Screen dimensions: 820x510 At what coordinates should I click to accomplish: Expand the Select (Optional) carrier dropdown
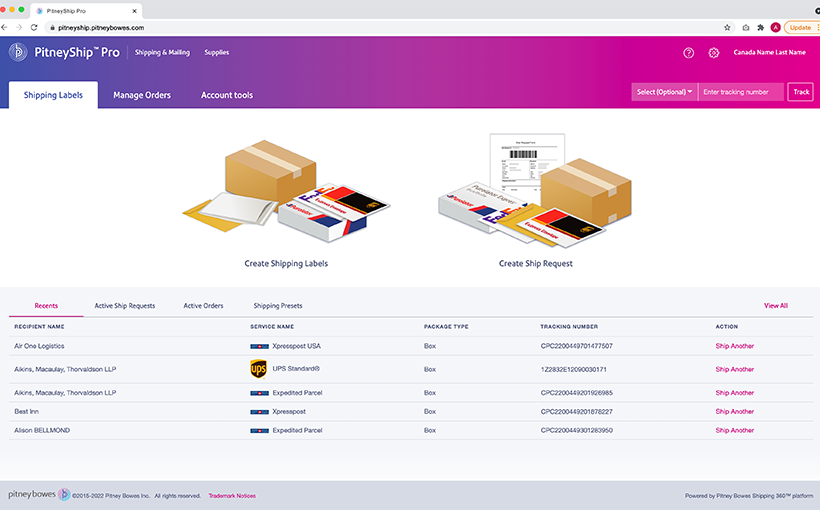point(664,92)
